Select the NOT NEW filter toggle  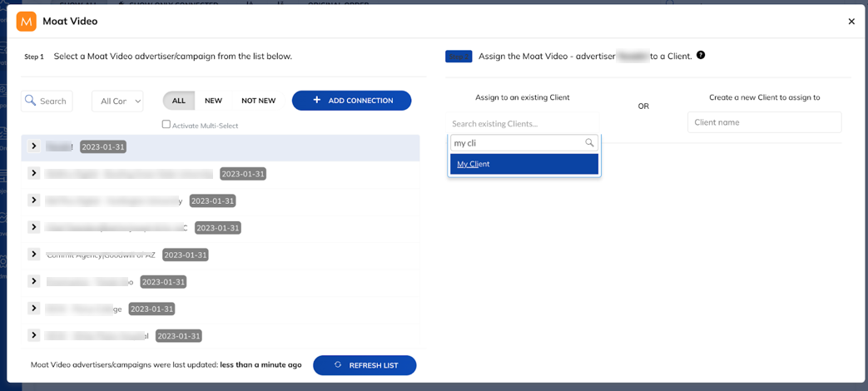pos(258,101)
